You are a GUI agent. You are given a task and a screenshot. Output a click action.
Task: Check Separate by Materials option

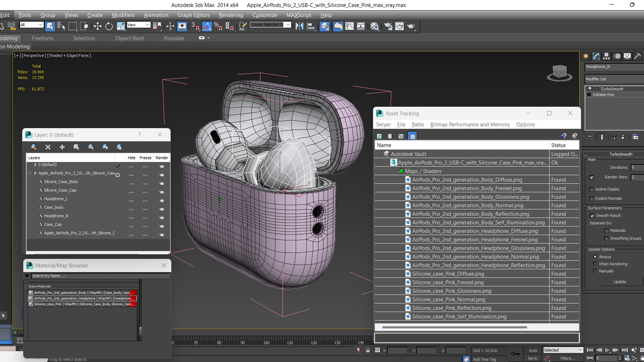(606, 231)
